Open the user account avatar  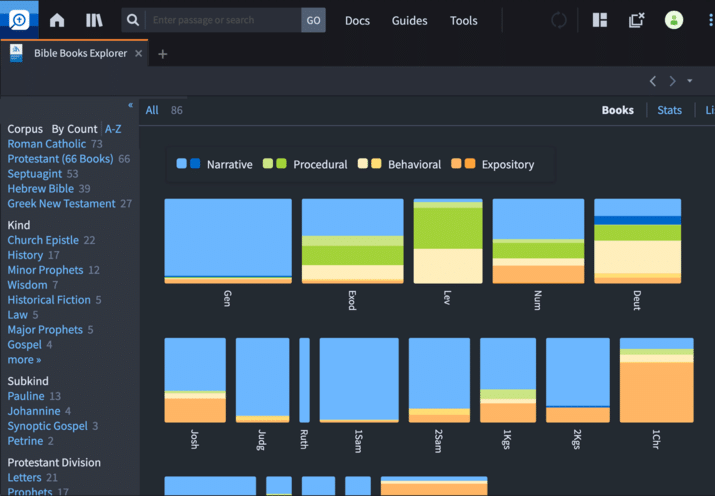tap(674, 20)
